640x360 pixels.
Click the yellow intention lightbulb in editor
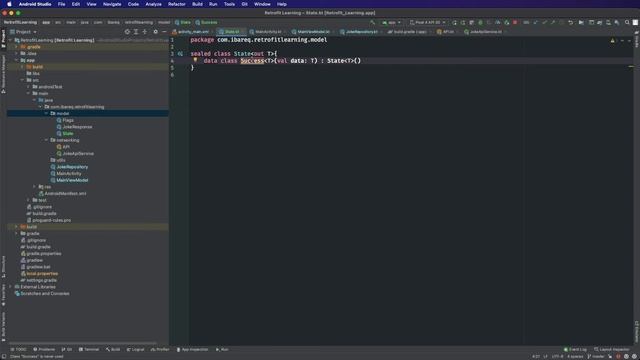(195, 60)
